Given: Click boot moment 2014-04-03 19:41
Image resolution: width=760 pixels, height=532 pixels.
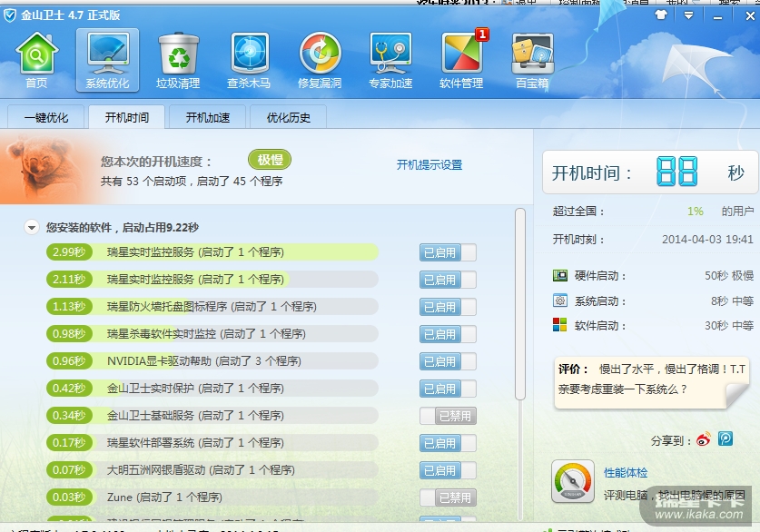Looking at the screenshot, I should click(x=707, y=240).
